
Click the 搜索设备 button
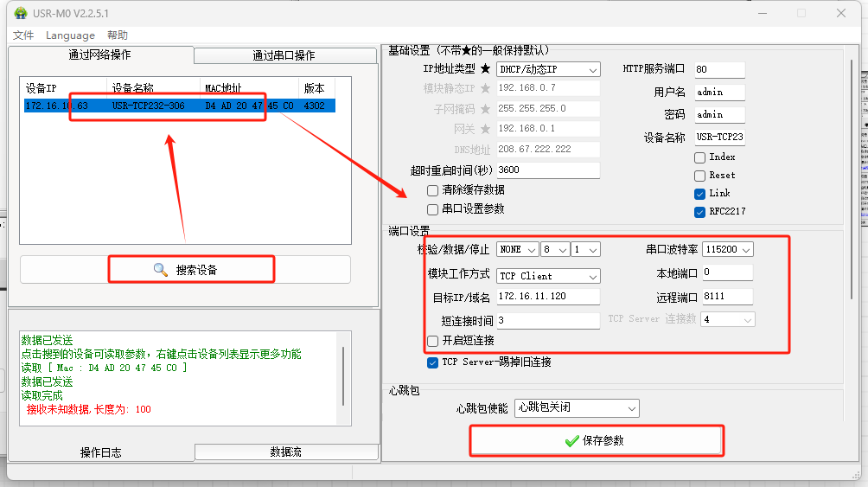click(185, 270)
